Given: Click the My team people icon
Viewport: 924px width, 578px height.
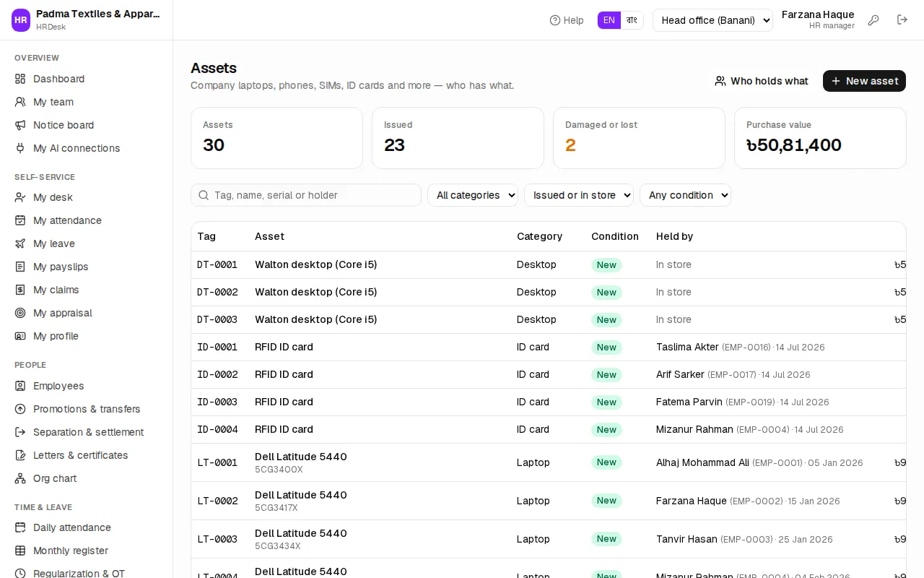Looking at the screenshot, I should coord(20,102).
